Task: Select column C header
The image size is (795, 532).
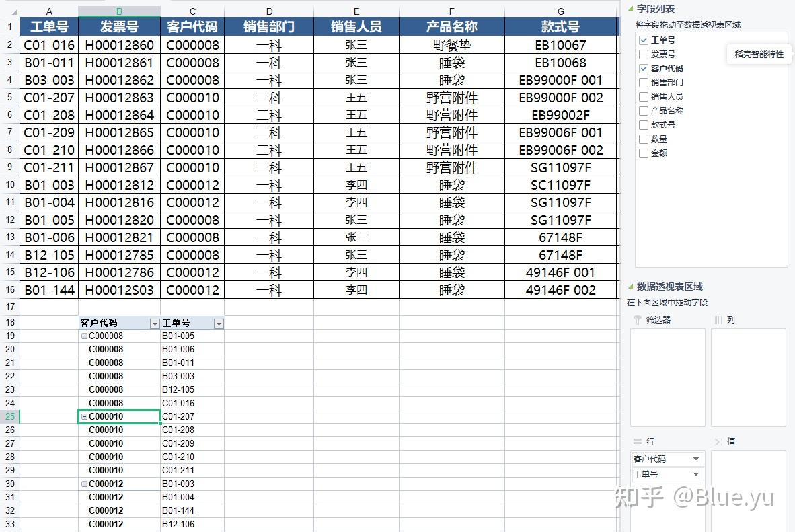Action: click(192, 11)
